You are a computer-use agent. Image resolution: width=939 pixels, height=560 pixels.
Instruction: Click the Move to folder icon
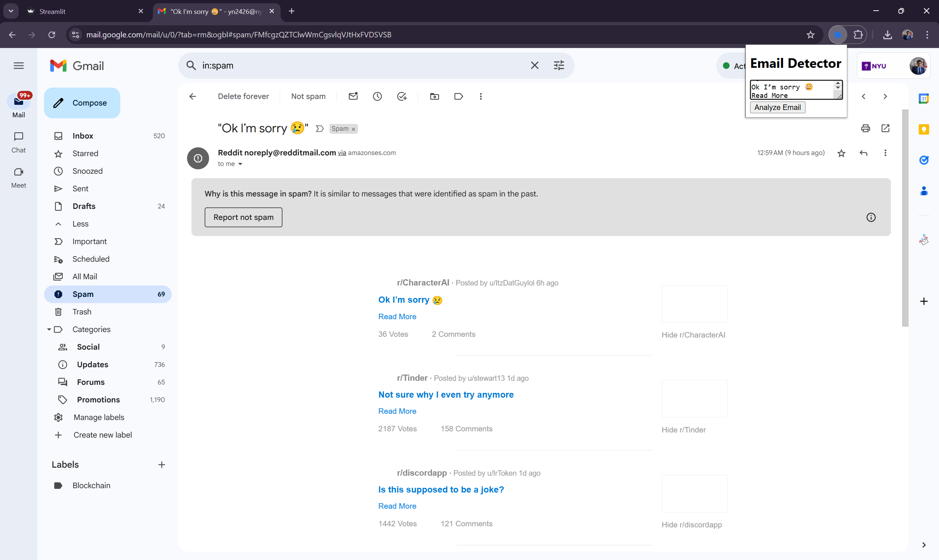[x=434, y=97]
